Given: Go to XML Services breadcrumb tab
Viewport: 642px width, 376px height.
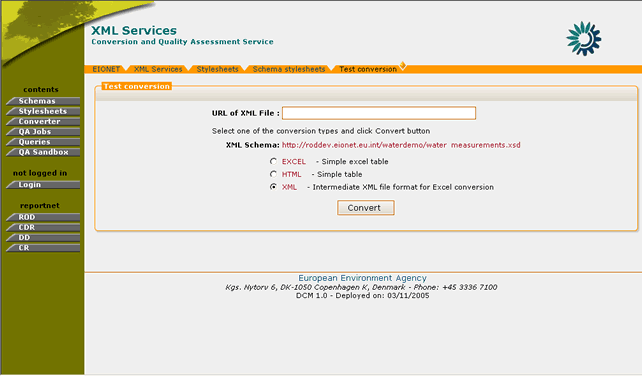Looking at the screenshot, I should coord(158,69).
